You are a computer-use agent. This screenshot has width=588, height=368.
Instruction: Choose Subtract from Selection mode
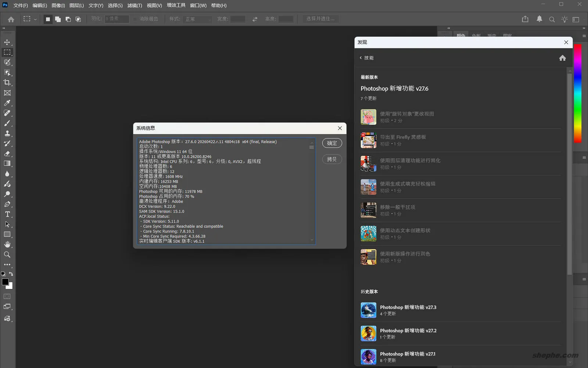point(68,19)
